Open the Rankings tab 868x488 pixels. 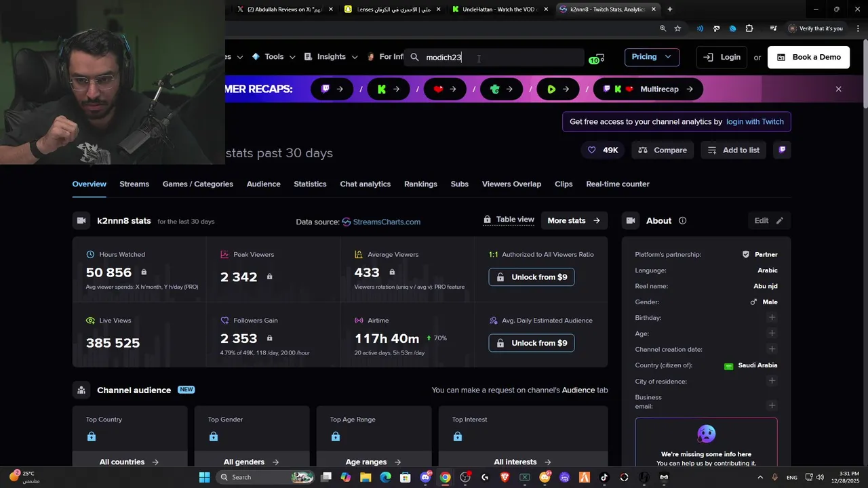pos(420,184)
